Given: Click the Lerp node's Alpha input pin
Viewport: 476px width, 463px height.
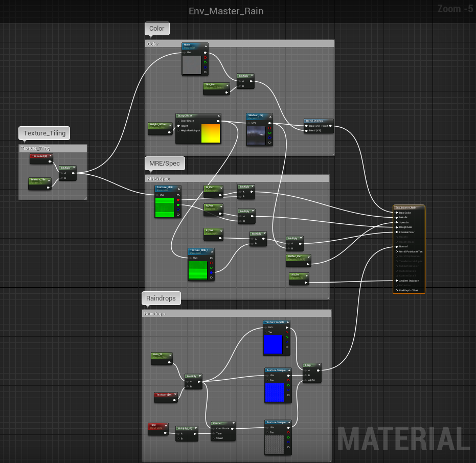Looking at the screenshot, I should click(306, 380).
